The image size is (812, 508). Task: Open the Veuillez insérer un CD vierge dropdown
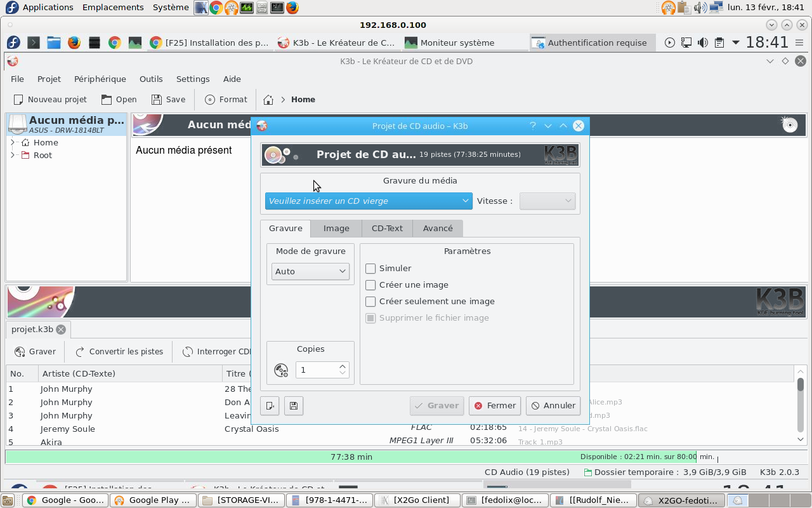369,201
